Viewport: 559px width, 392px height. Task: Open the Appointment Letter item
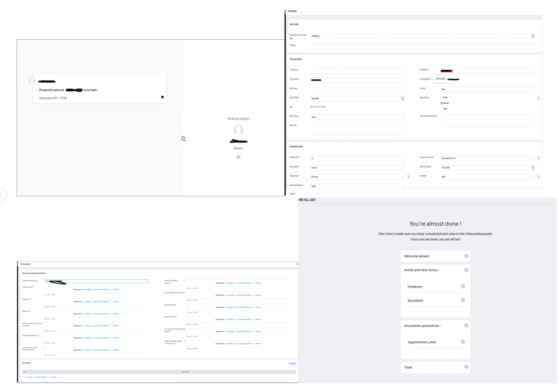click(x=422, y=342)
